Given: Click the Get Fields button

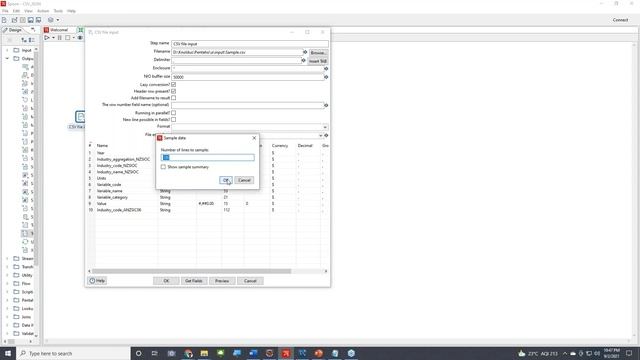Looking at the screenshot, I should coord(193,281).
